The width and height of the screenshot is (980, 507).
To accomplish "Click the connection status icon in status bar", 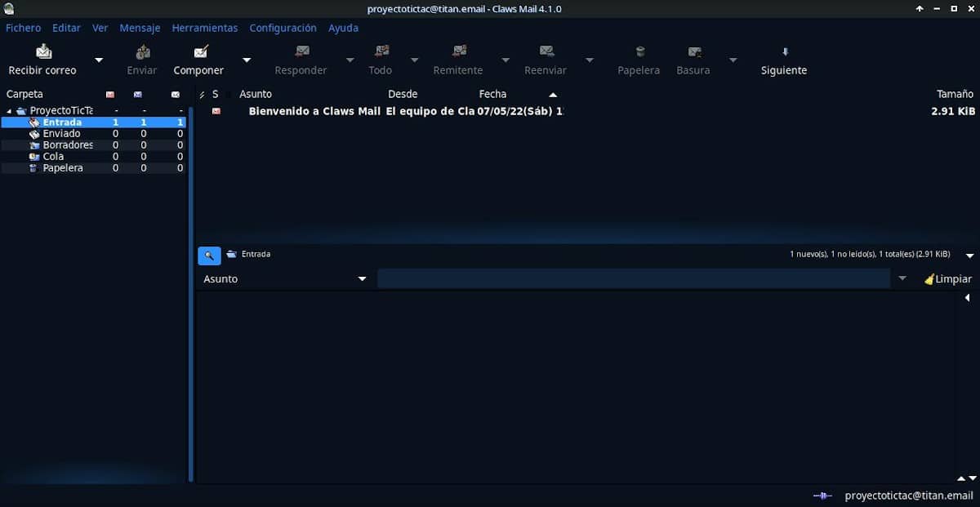I will click(822, 496).
